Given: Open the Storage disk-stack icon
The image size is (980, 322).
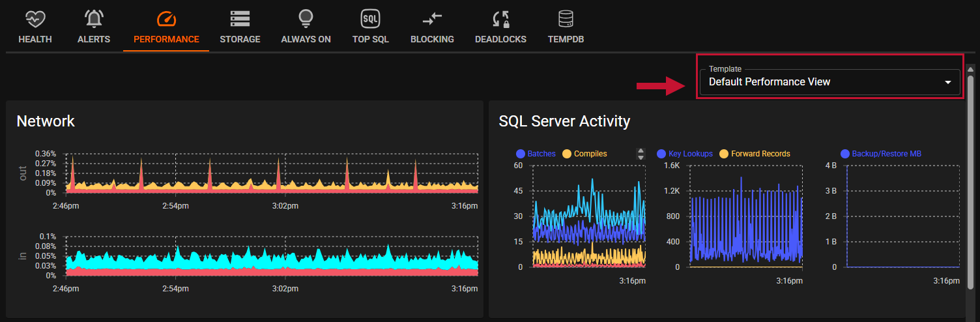Looking at the screenshot, I should (x=240, y=18).
